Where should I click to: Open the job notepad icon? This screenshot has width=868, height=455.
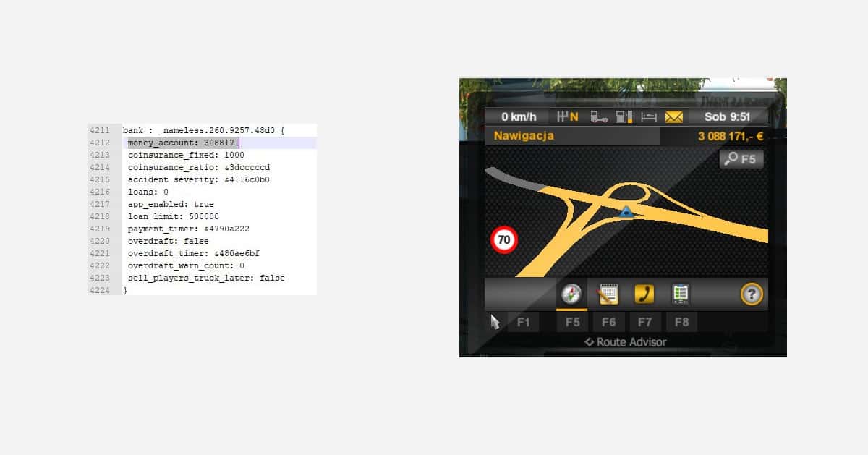(x=608, y=294)
